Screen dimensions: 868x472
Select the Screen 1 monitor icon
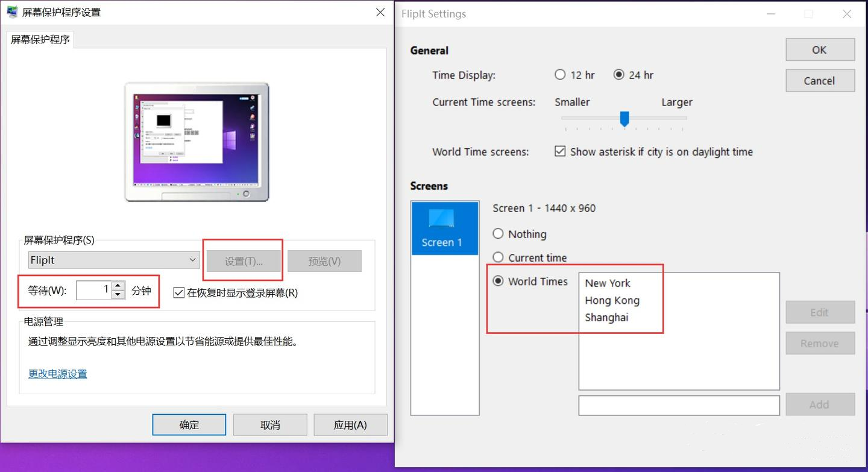click(x=445, y=228)
